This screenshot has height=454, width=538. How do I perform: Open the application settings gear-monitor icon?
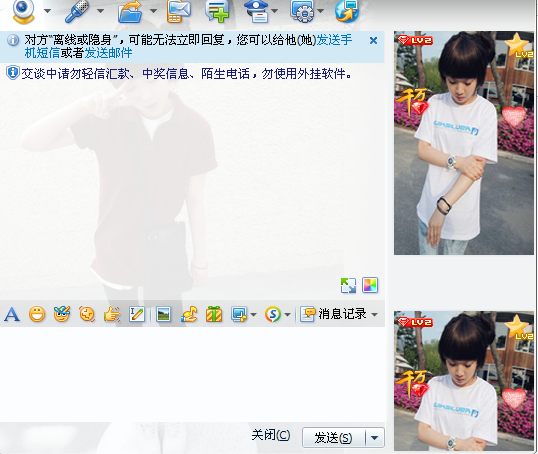tap(302, 12)
